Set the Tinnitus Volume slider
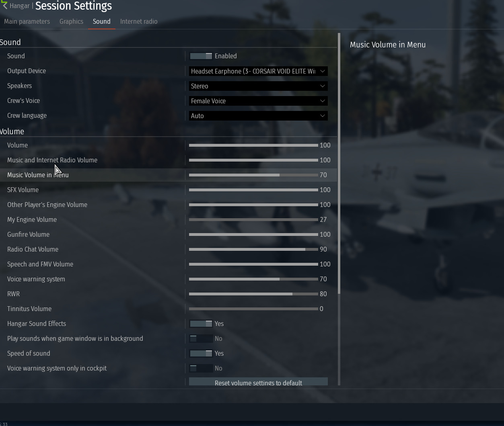Image resolution: width=504 pixels, height=426 pixels. tap(253, 309)
